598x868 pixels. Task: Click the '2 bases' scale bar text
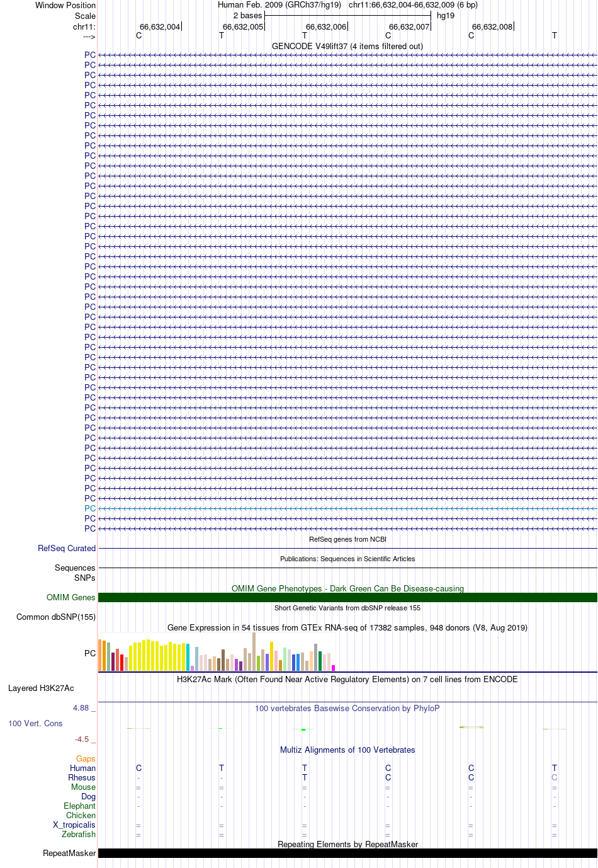click(x=247, y=16)
